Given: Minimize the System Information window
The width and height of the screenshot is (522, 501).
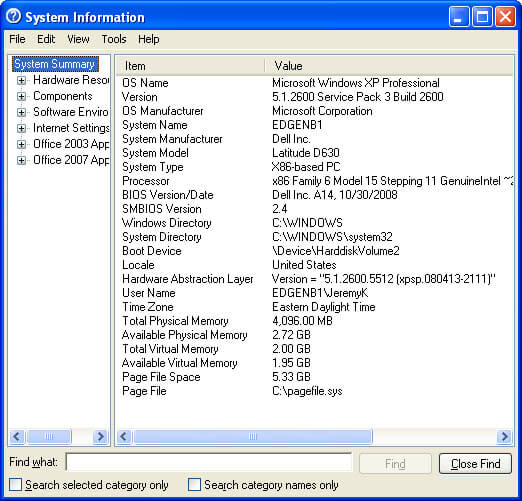Looking at the screenshot, I should tap(459, 17).
